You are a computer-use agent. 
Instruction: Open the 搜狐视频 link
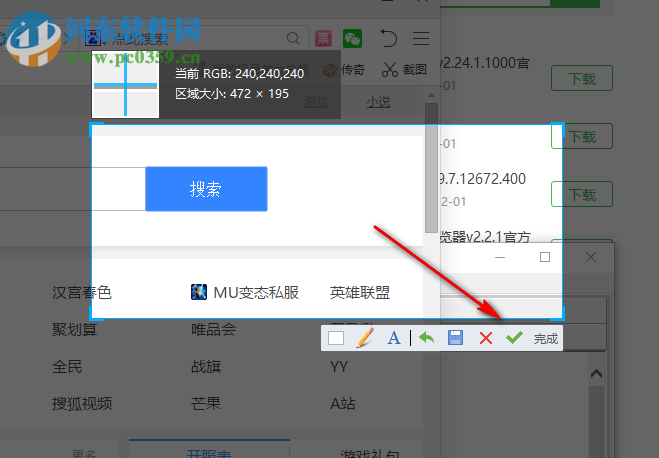click(x=82, y=403)
